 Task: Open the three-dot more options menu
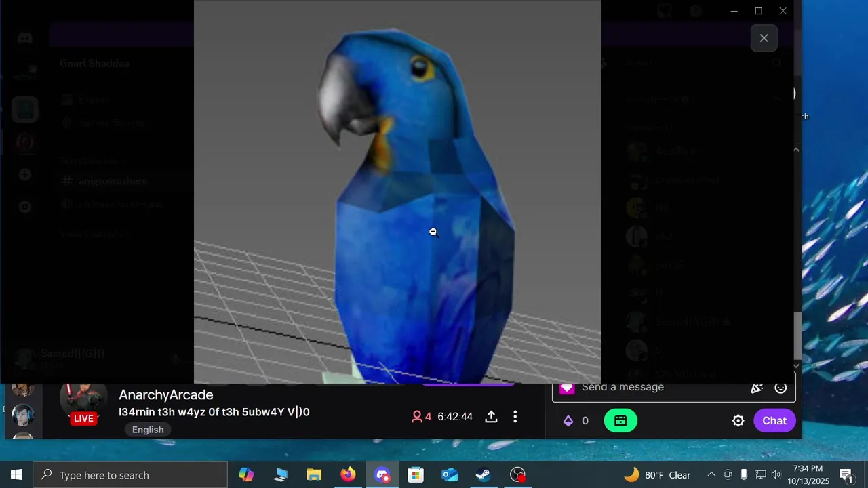click(x=515, y=417)
